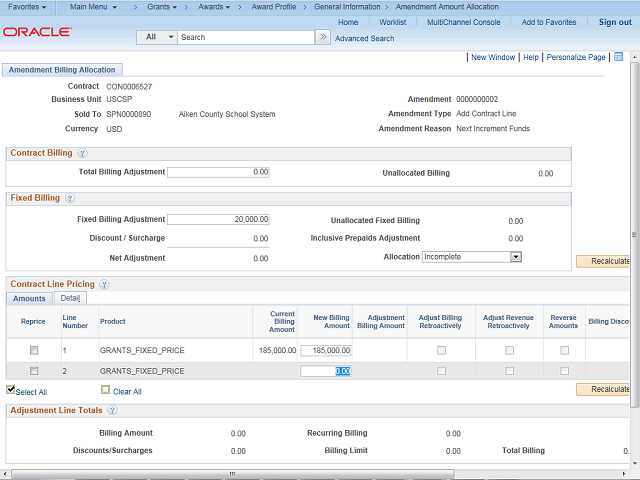Click the page grid icon beside Personalize Page
640x480 pixels.
[x=618, y=57]
